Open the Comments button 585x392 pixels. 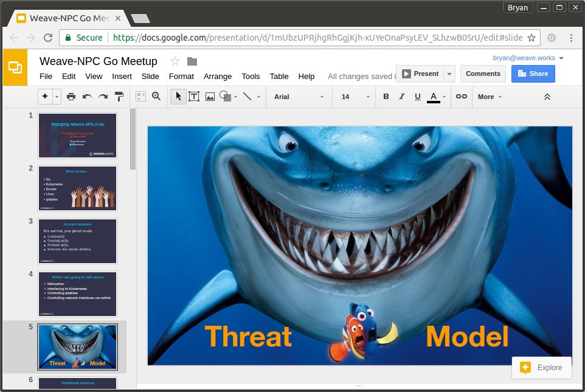click(x=483, y=74)
